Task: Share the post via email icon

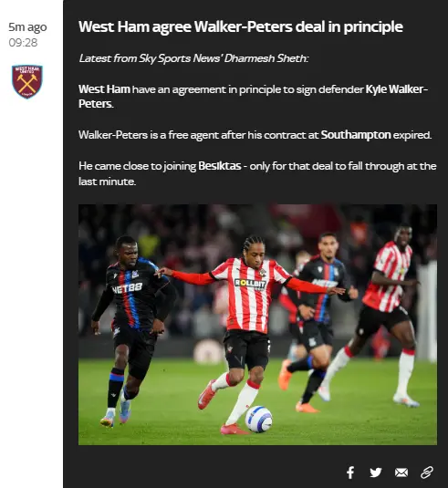Action: tap(401, 472)
